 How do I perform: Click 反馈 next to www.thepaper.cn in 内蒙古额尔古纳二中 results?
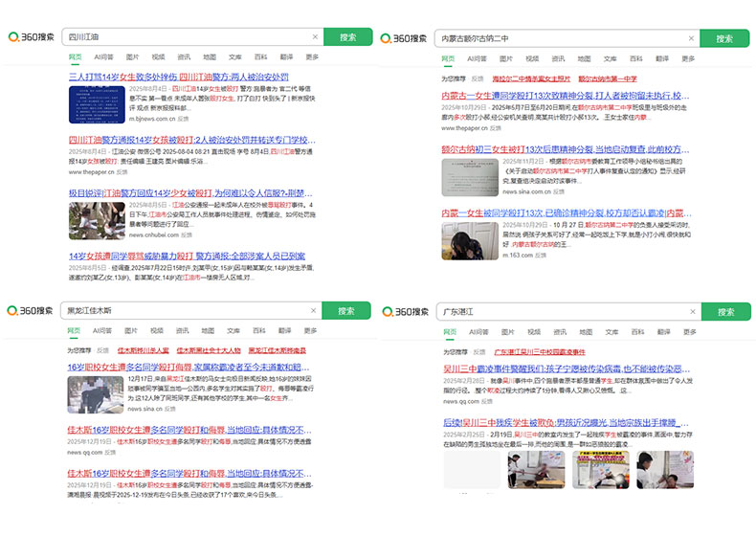(x=496, y=128)
